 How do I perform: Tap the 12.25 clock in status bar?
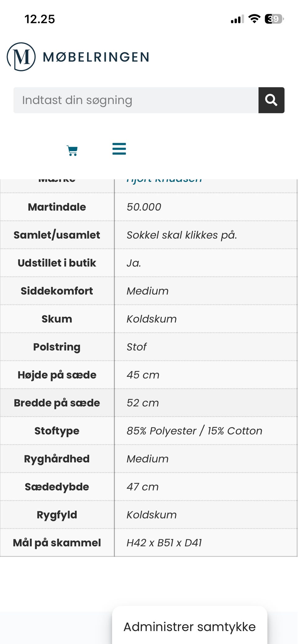[40, 19]
